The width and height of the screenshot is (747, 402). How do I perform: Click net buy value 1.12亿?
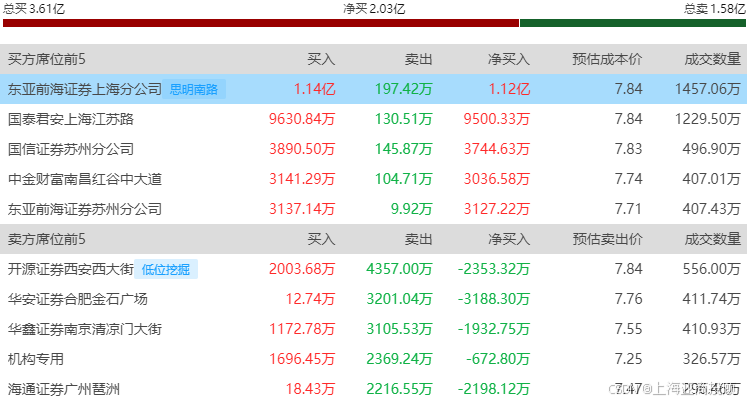coord(509,89)
